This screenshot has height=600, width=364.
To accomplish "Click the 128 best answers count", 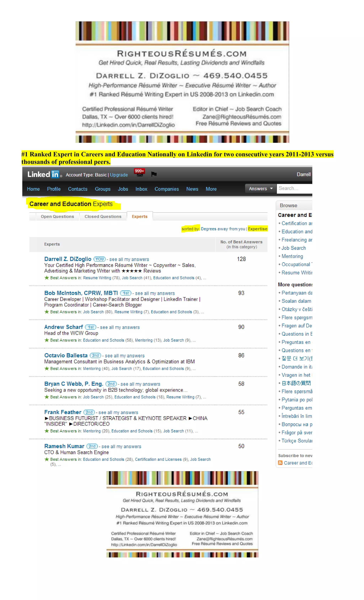I will click(x=241, y=259).
